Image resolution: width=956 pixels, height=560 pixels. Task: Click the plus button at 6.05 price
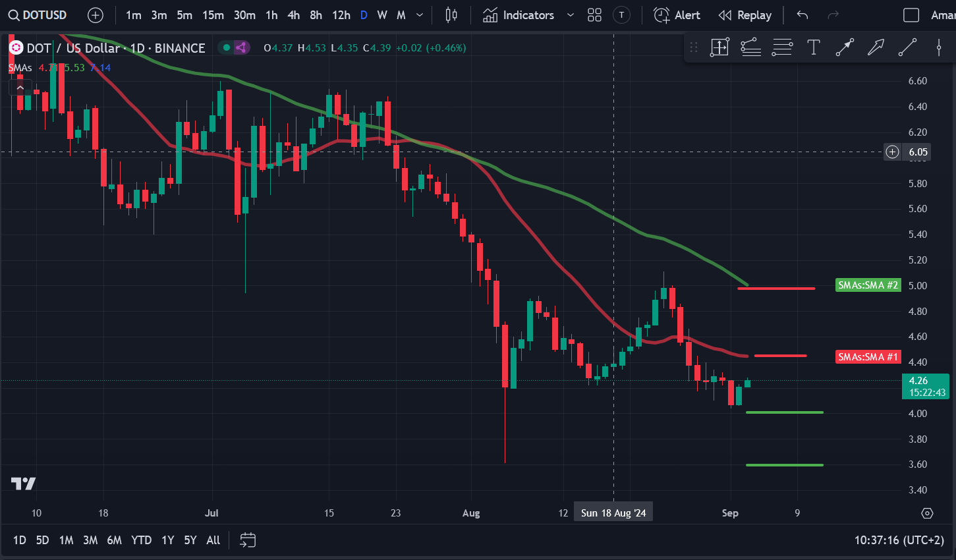[892, 152]
